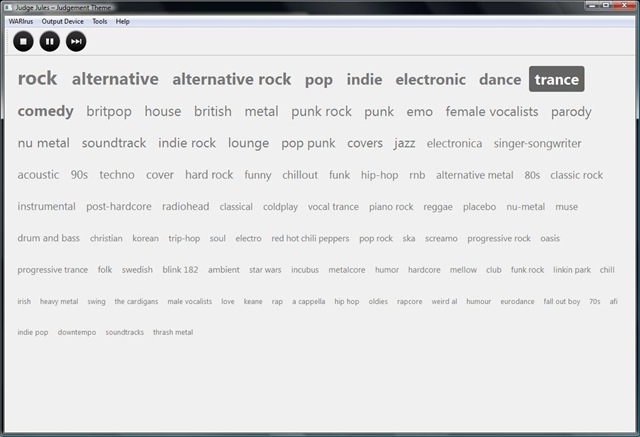Screen dimensions: 640x437
Task: Select the progressive rock tag
Action: click(499, 238)
